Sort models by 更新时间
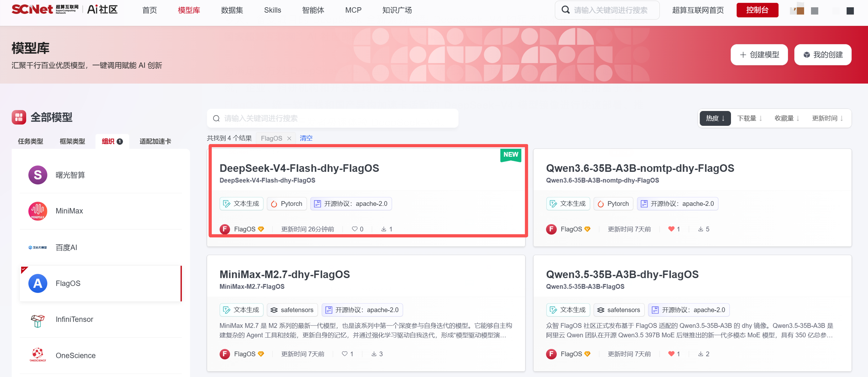The width and height of the screenshot is (868, 377). coord(828,118)
